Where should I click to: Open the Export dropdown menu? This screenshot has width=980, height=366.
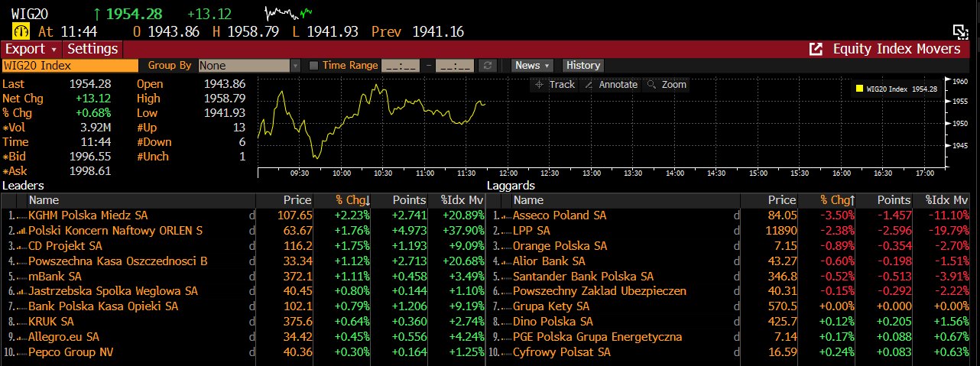[x=31, y=49]
